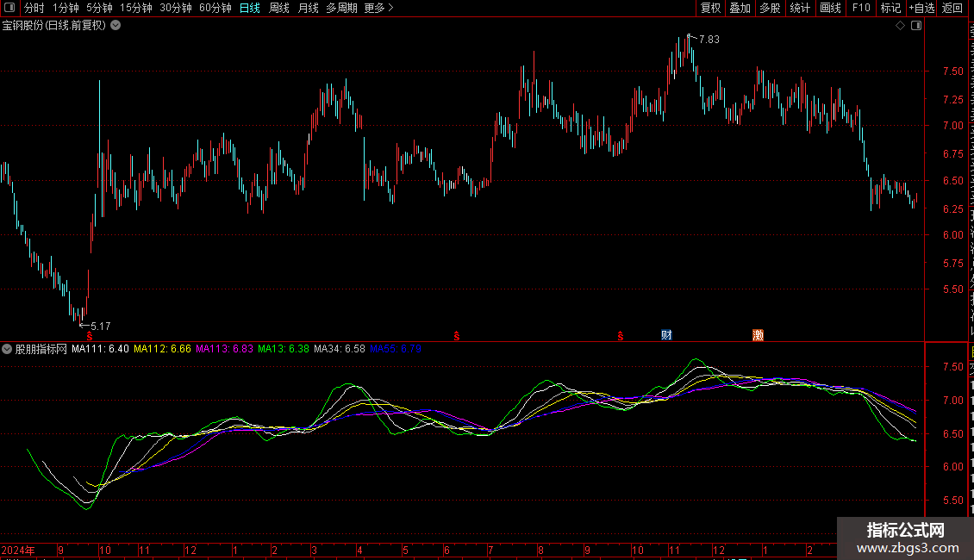Click the 返回 back button
The image size is (974, 560).
[x=952, y=8]
